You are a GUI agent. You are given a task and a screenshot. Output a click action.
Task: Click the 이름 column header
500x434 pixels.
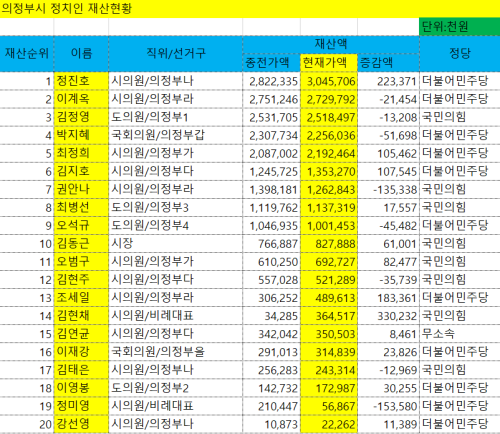coord(81,54)
